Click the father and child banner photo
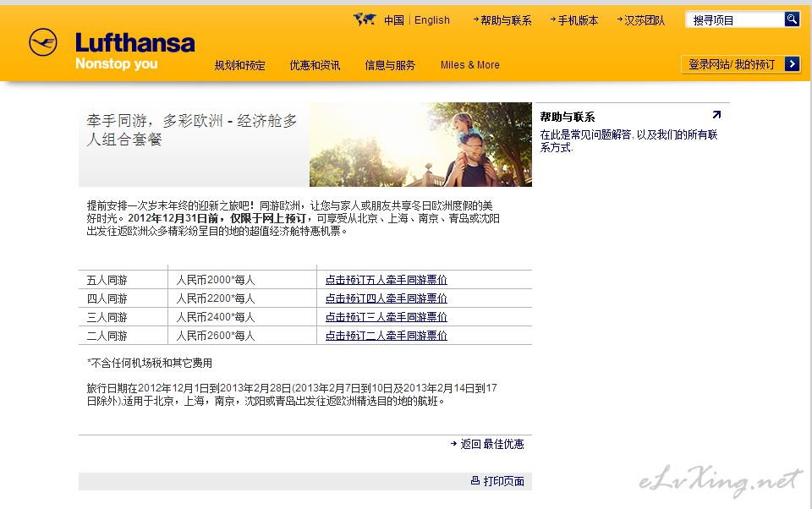The width and height of the screenshot is (812, 509). pyautogui.click(x=420, y=145)
